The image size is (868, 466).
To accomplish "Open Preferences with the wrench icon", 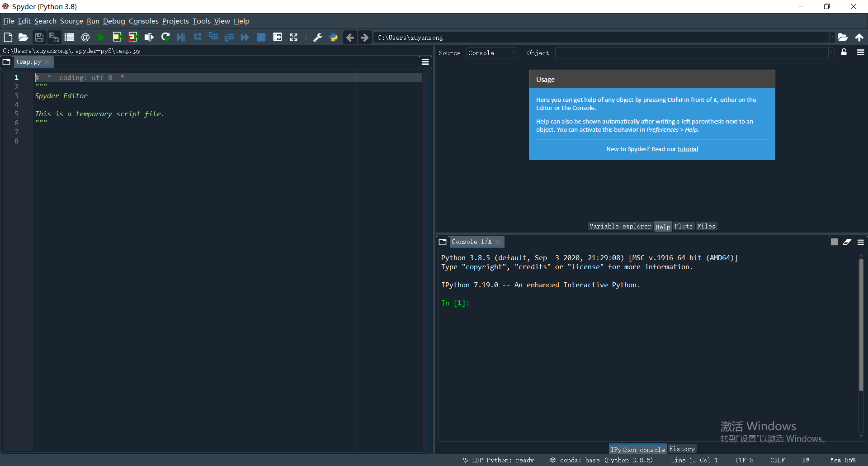I will click(x=318, y=37).
